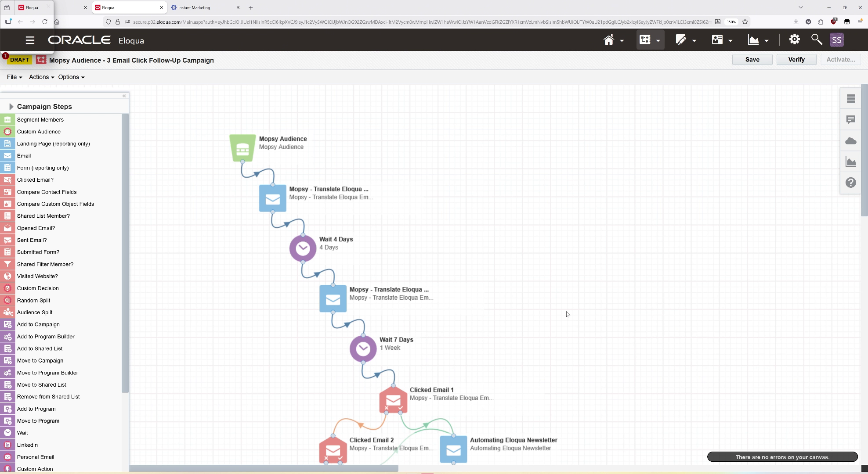
Task: Click the DRAFT status badge
Action: coord(19,60)
